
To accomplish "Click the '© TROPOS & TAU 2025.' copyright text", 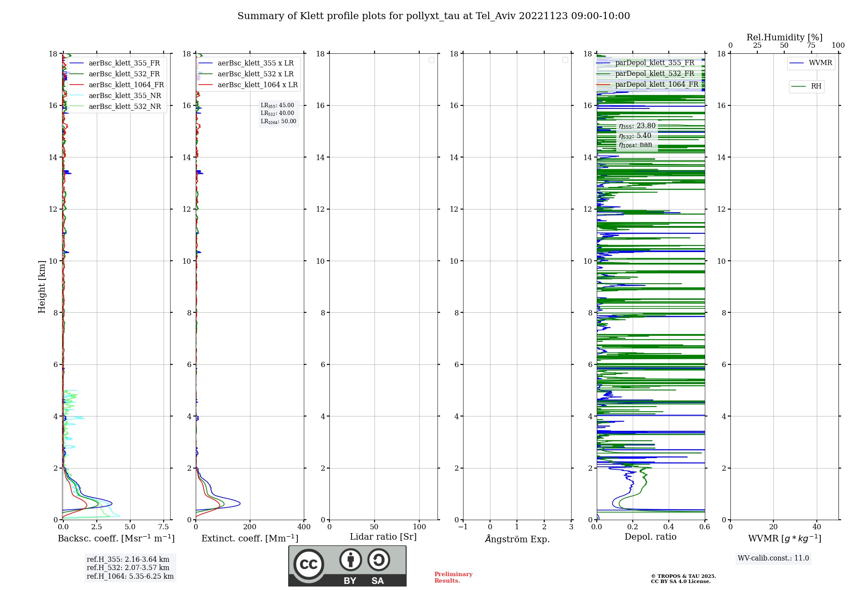I will [684, 576].
